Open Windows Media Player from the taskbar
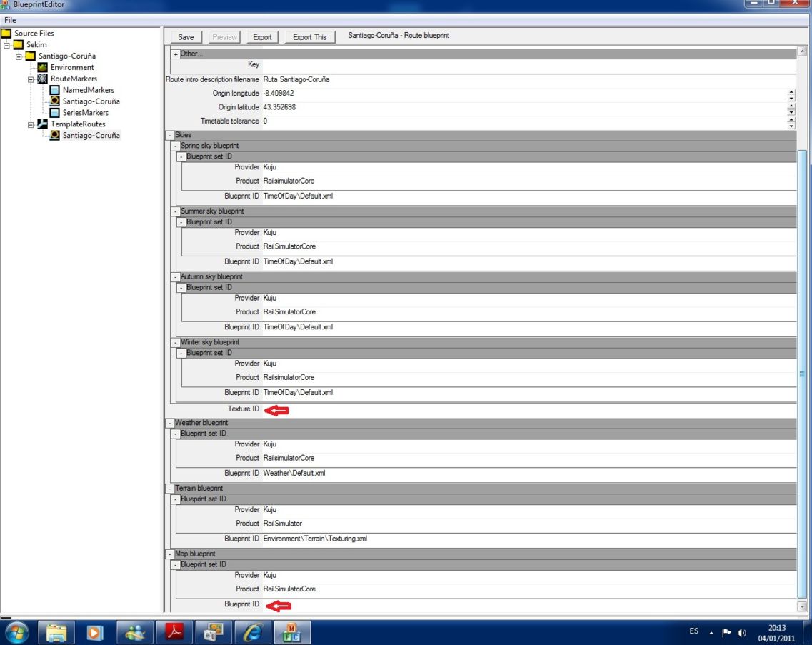This screenshot has height=645, width=812. 95,632
